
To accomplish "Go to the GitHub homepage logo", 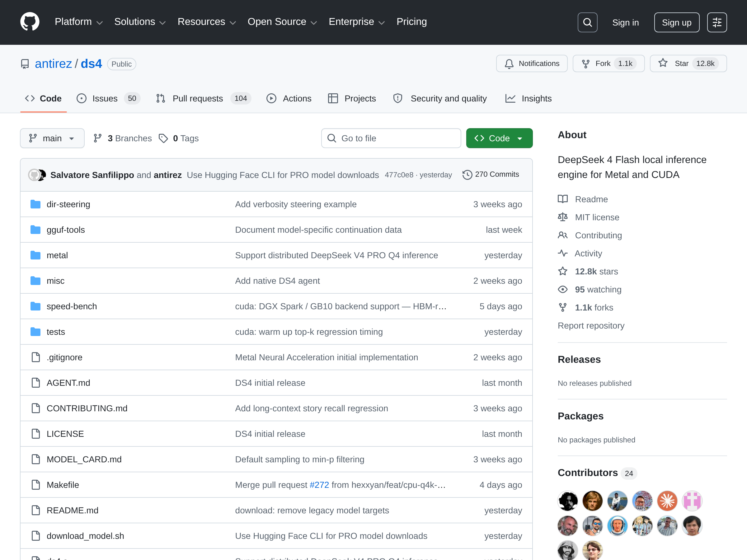I will (x=30, y=22).
